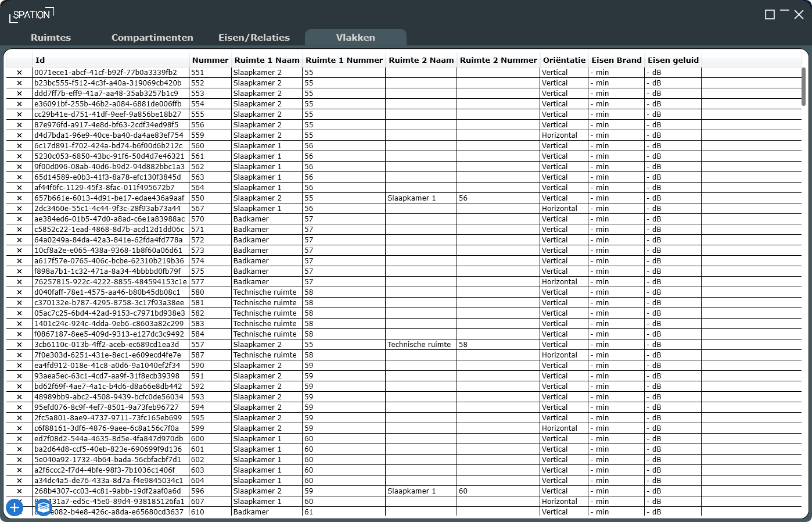Click the vertical scrollbar thumb
This screenshot has height=522, width=812.
804,87
